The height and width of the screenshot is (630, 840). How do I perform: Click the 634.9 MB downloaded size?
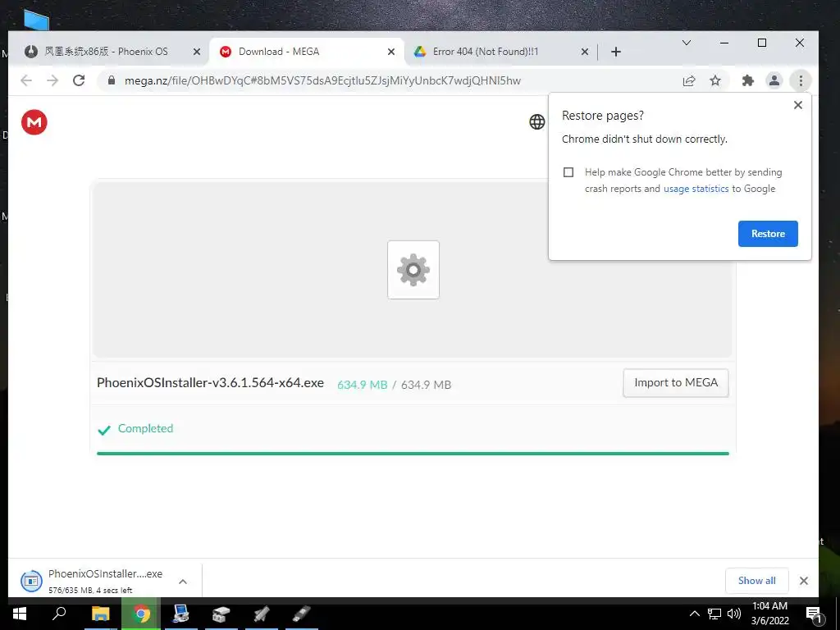click(x=362, y=385)
